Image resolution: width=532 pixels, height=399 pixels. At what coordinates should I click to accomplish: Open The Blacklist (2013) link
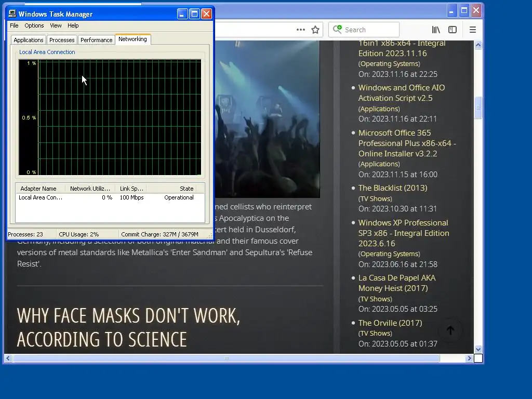393,188
